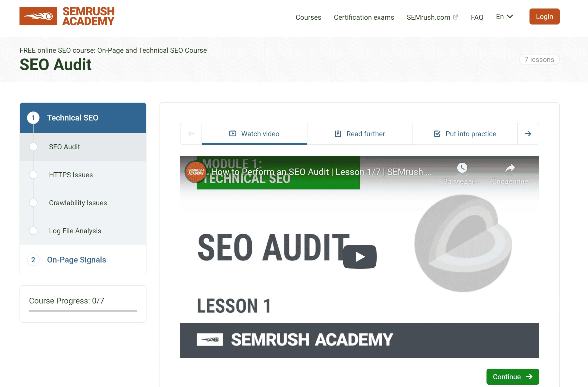This screenshot has height=387, width=588.
Task: Click the Read further clipboard icon
Action: [x=338, y=134]
